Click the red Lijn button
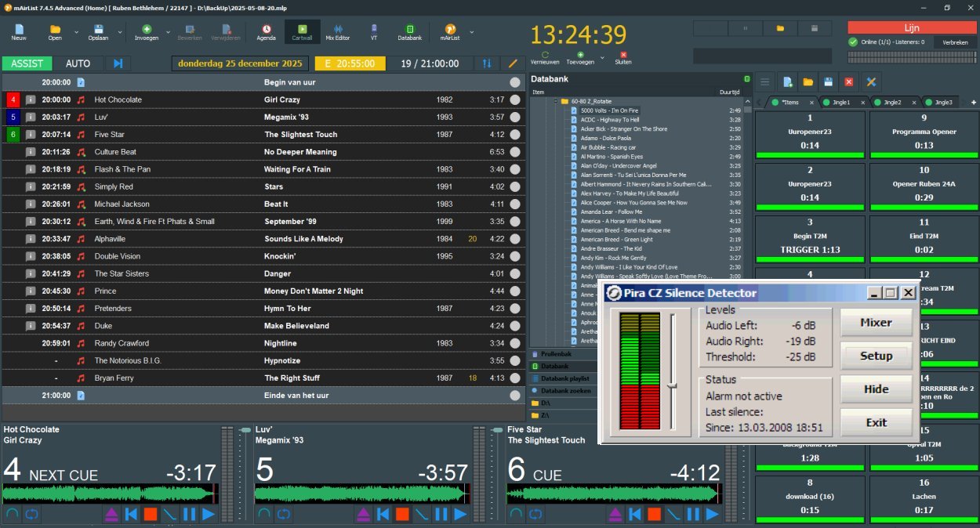980x528 pixels. click(912, 27)
